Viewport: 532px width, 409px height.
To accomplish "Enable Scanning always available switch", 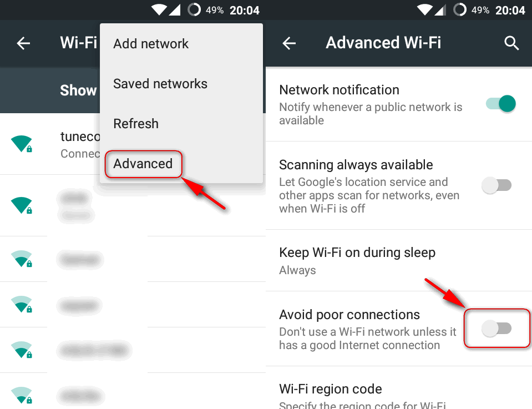I will pyautogui.click(x=496, y=185).
